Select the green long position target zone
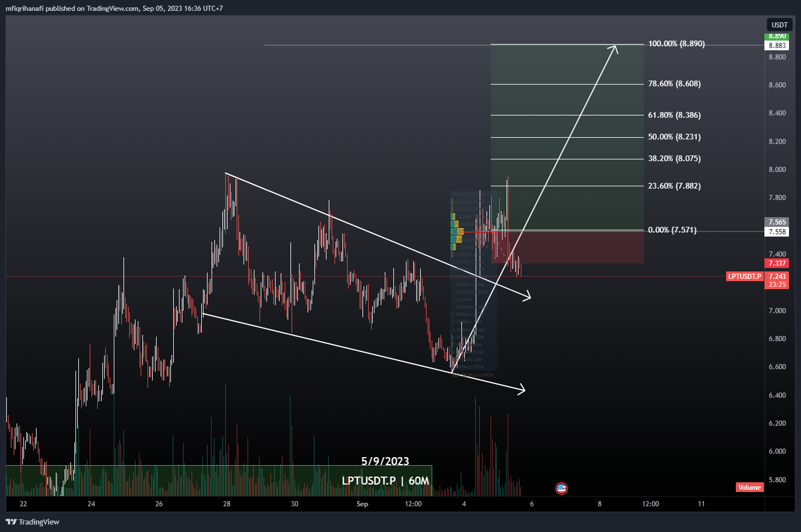Image resolution: width=801 pixels, height=532 pixels. point(567,137)
